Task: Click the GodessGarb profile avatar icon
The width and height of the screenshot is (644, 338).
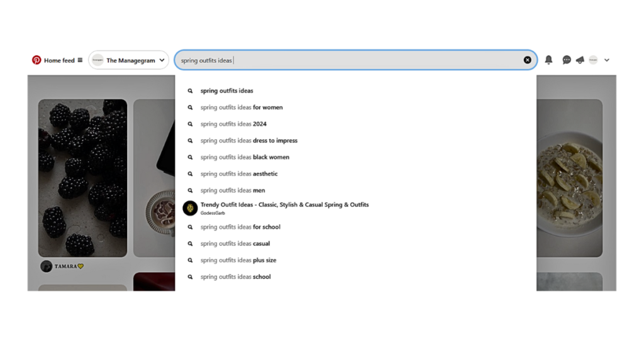Action: pyautogui.click(x=190, y=209)
